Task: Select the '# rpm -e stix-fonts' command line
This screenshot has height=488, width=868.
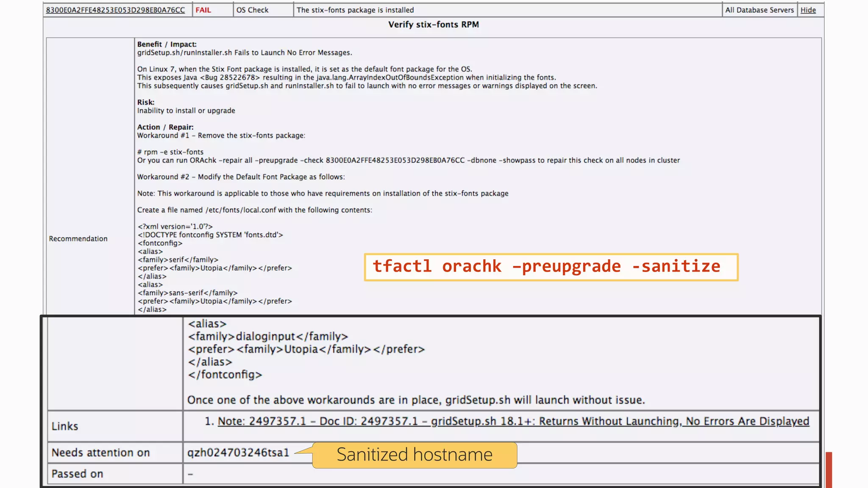Action: (x=170, y=152)
